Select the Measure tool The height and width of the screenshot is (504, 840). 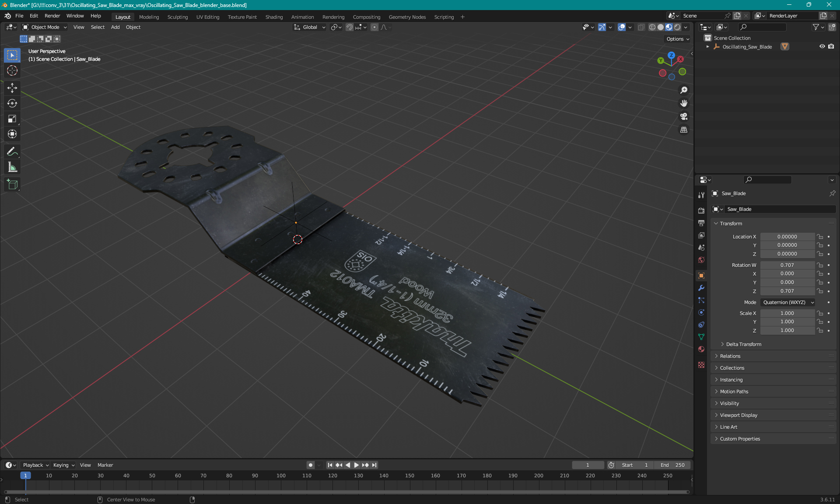click(12, 167)
